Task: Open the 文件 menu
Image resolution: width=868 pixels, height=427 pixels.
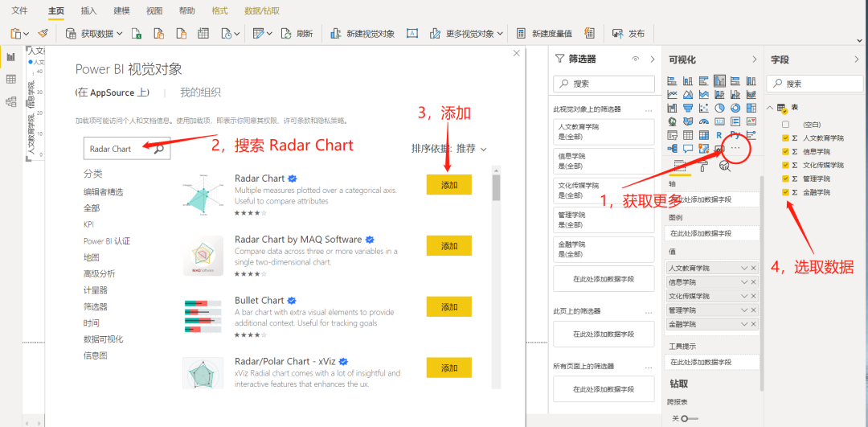Action: (20, 10)
